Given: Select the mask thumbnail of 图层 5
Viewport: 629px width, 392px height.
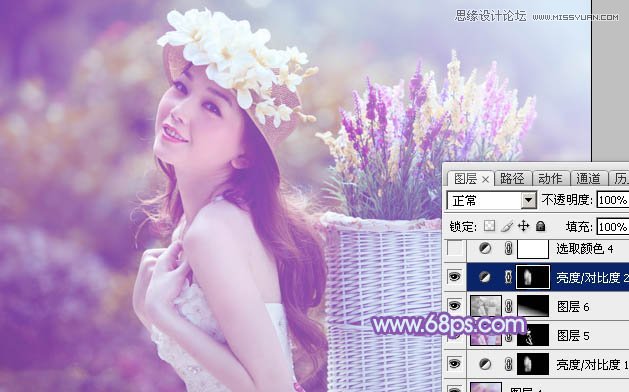Looking at the screenshot, I should [x=533, y=335].
